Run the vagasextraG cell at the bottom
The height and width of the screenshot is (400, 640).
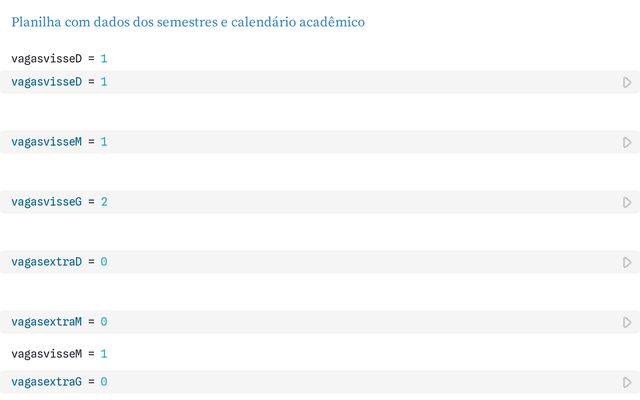(x=627, y=382)
